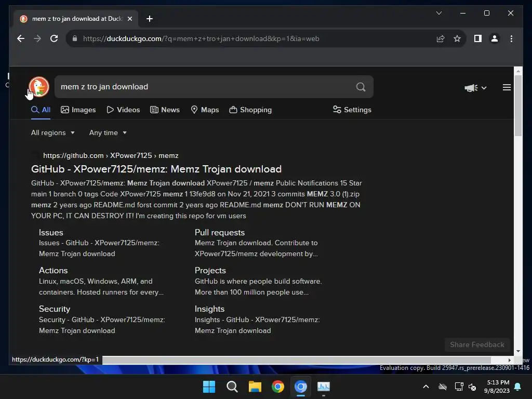Open the Projects sitelink

210,270
